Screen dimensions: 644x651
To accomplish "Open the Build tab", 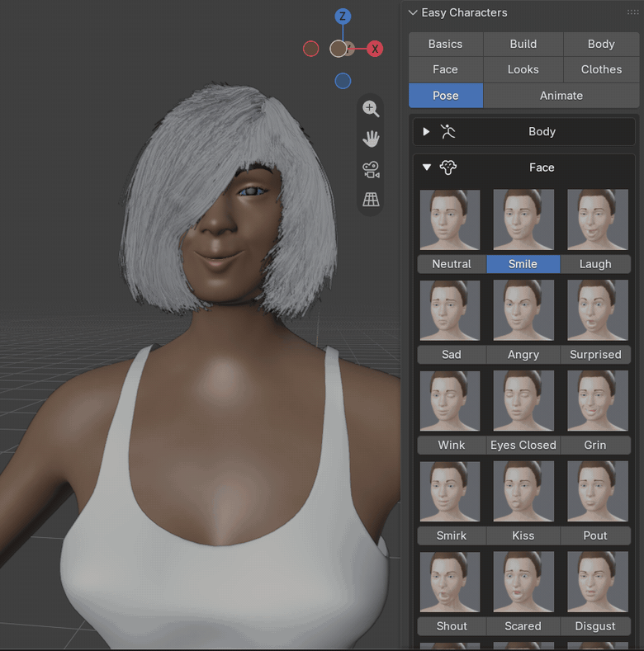I will [x=523, y=44].
